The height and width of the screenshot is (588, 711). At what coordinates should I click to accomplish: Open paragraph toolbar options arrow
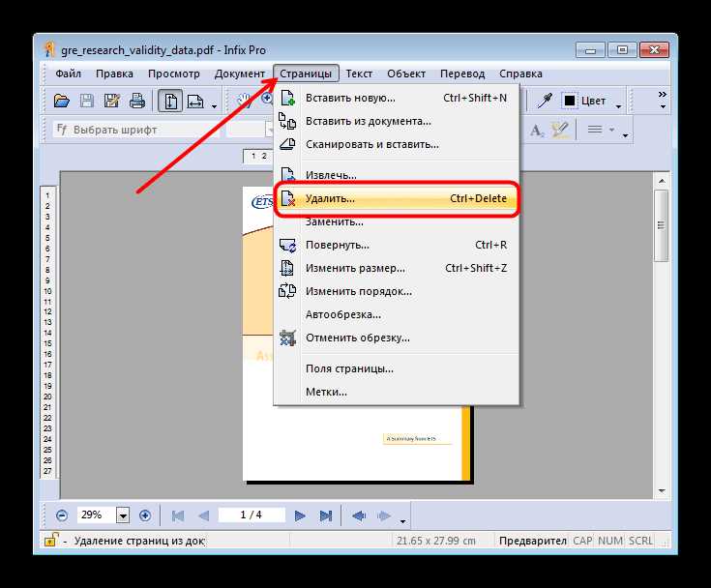point(625,135)
